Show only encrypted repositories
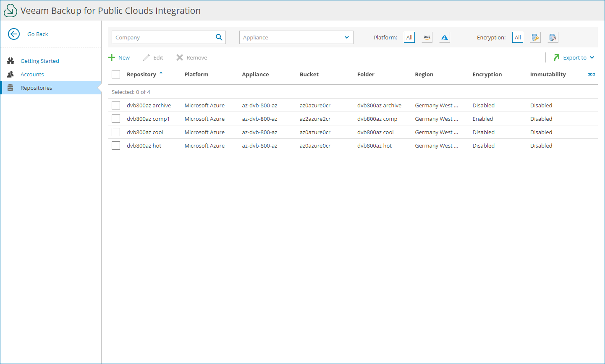Image resolution: width=605 pixels, height=364 pixels. (x=535, y=37)
